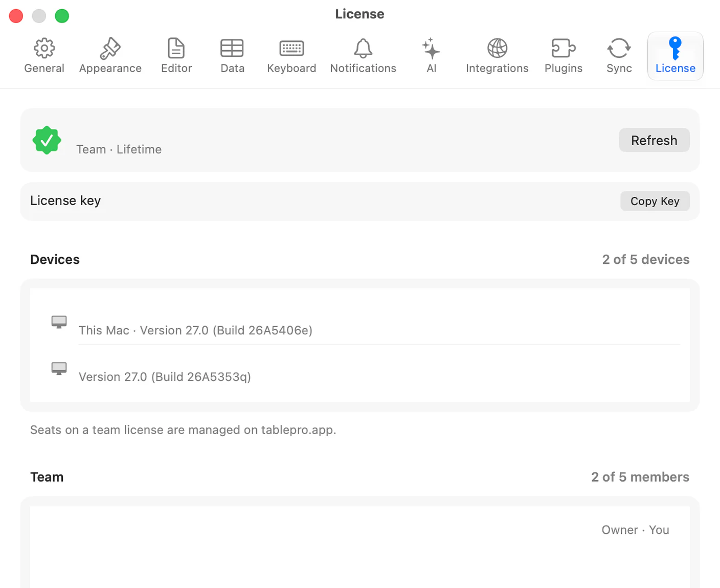Click the '2 of 5 members' count

[x=640, y=477]
